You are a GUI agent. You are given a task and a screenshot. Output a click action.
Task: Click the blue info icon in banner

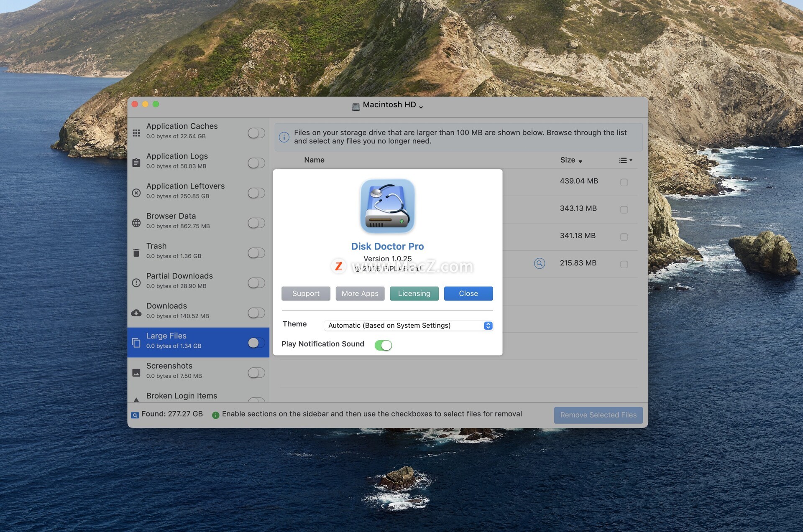point(284,137)
